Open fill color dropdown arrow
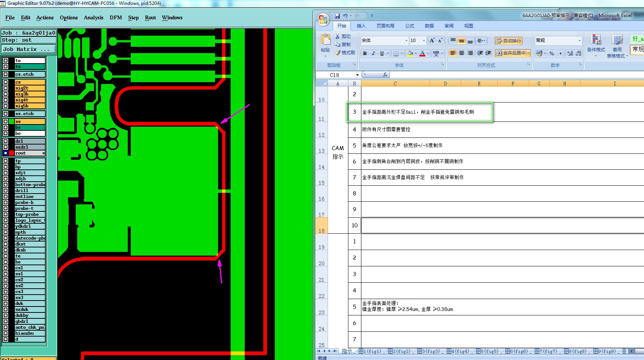This screenshot has height=360, width=644. (x=416, y=53)
